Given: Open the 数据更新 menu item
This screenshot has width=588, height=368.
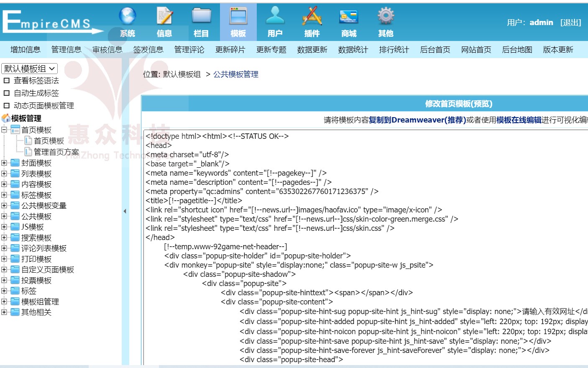Looking at the screenshot, I should [x=312, y=49].
